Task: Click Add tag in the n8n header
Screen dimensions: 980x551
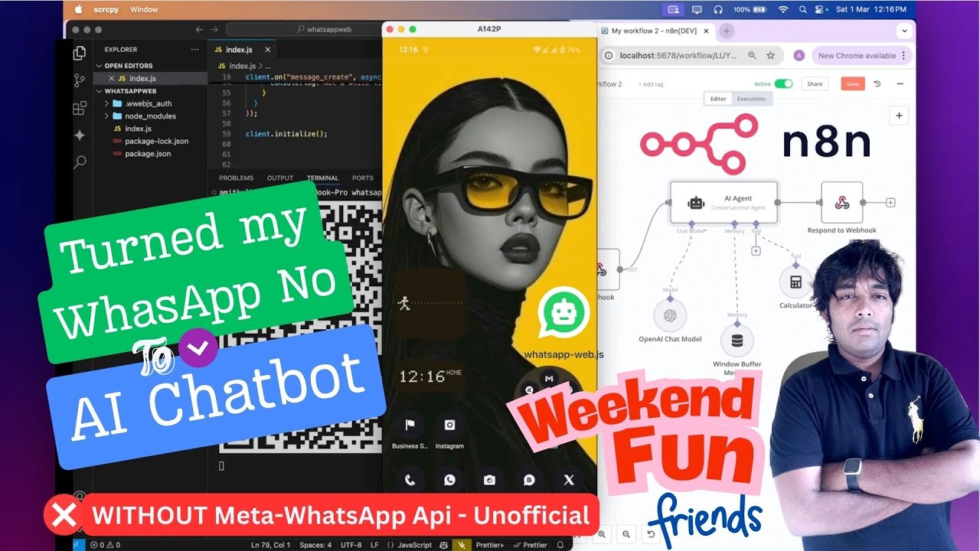Action: (652, 84)
